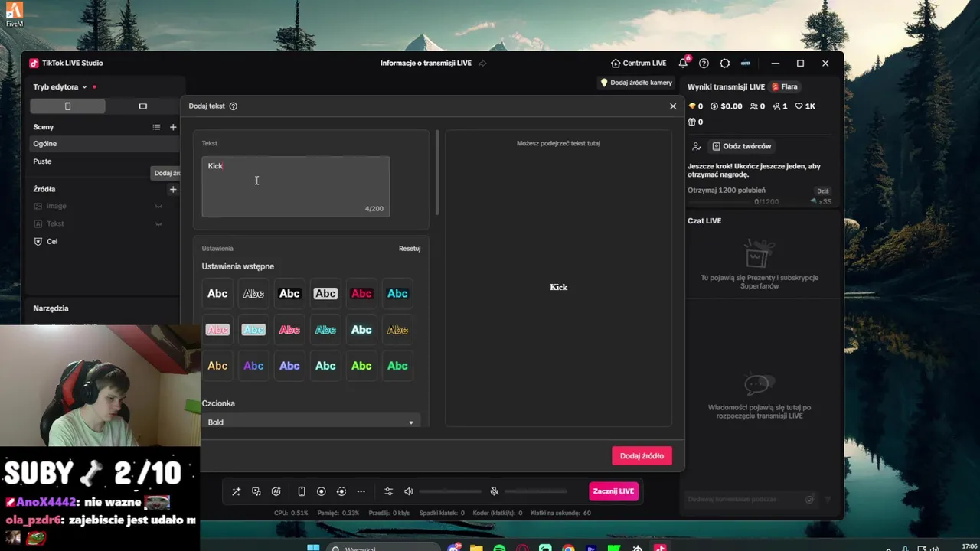Choose the plain white Abc preset

point(217,294)
